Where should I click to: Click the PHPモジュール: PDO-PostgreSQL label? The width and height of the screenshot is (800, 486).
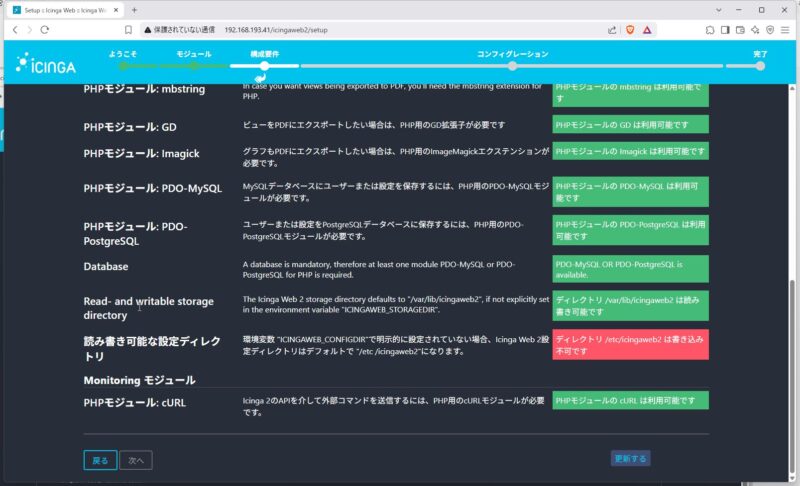click(136, 234)
